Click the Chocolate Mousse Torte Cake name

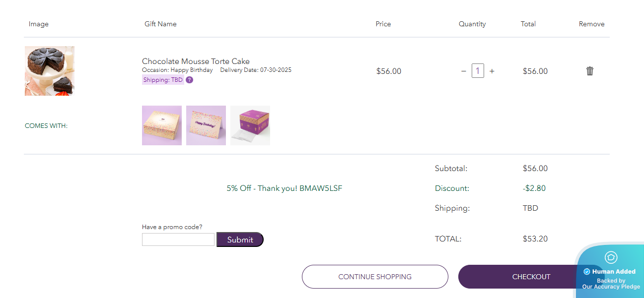click(196, 61)
